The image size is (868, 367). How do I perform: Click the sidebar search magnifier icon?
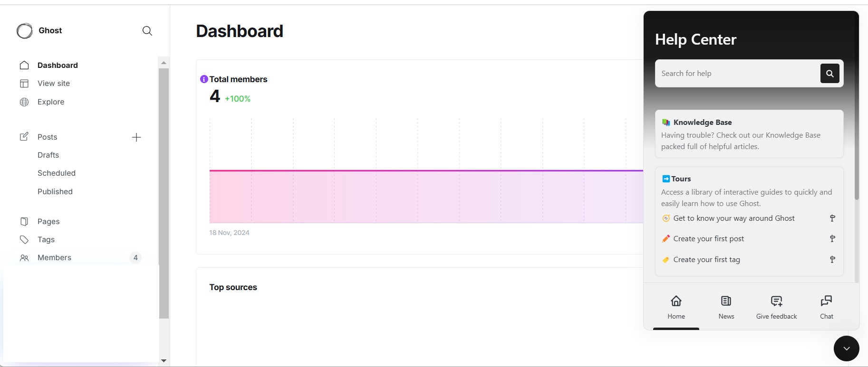pyautogui.click(x=147, y=31)
